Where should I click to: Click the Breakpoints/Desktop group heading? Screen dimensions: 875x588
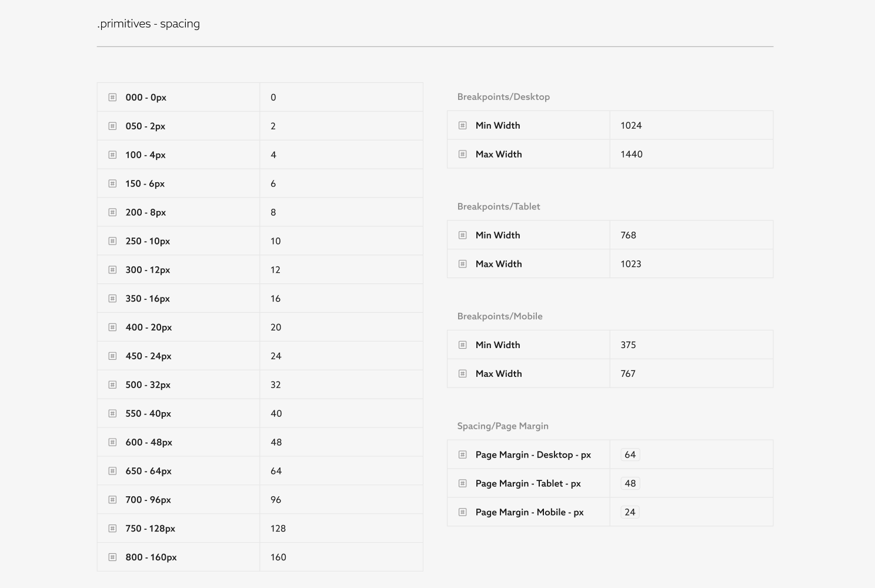[503, 97]
